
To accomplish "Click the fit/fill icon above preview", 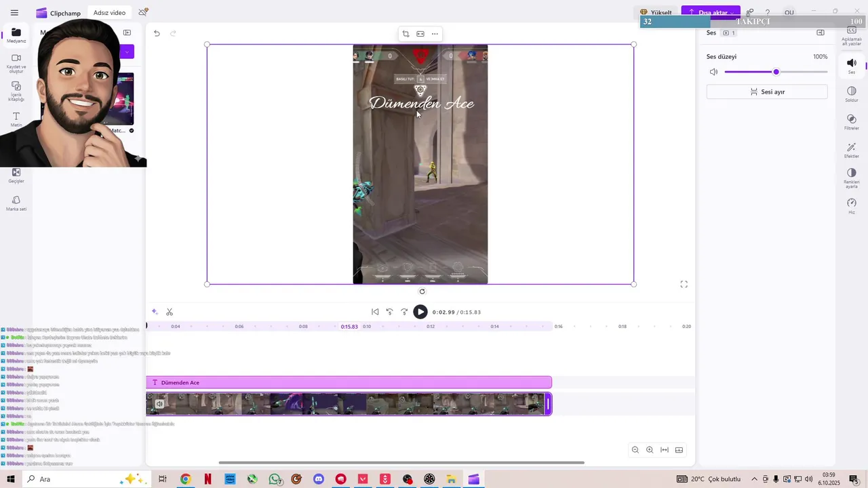I will click(x=420, y=34).
